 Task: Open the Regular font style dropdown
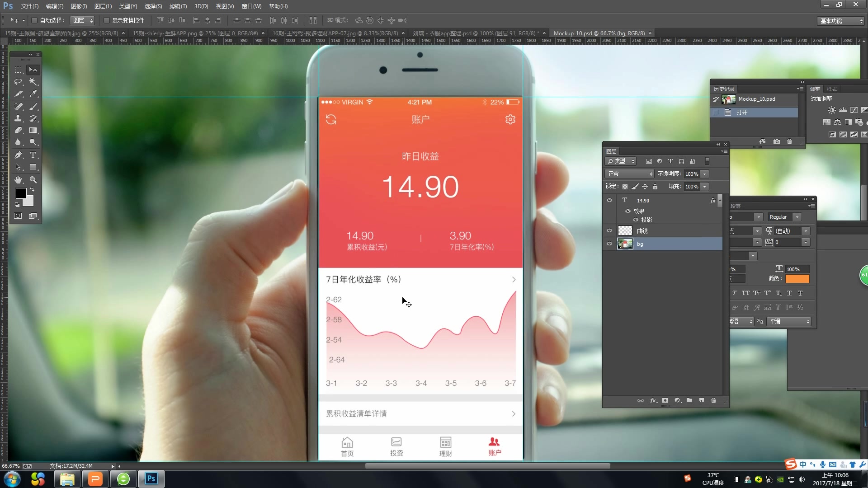coord(797,217)
